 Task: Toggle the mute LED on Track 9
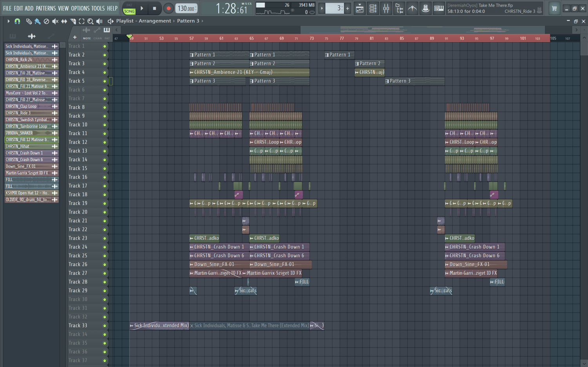[x=105, y=116]
